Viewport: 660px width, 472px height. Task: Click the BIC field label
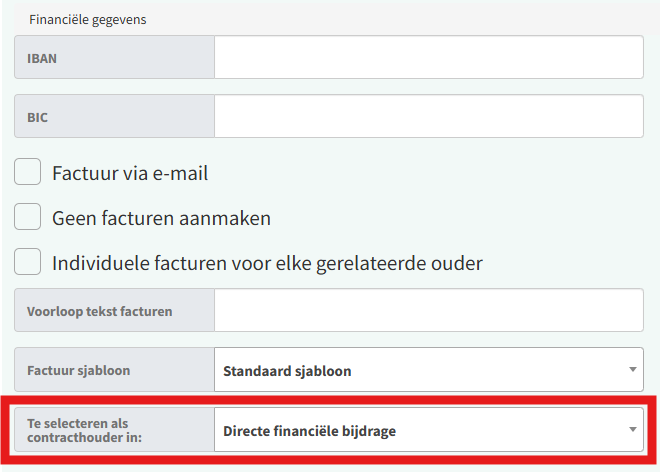coord(38,117)
